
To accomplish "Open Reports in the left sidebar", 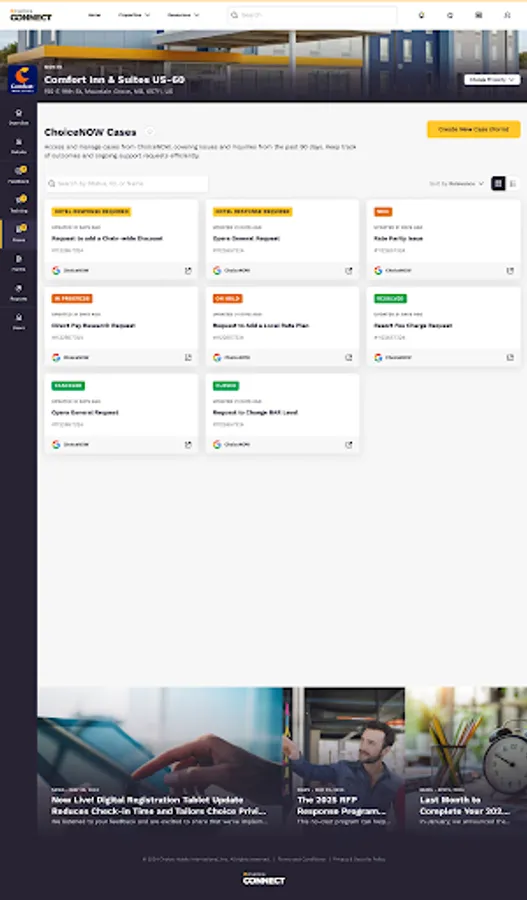I will click(18, 292).
